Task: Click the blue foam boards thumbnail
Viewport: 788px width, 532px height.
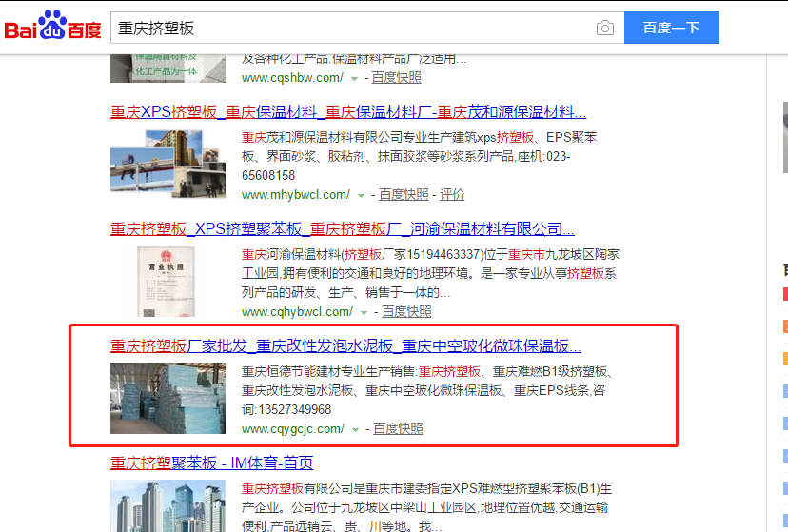Action: [167, 398]
